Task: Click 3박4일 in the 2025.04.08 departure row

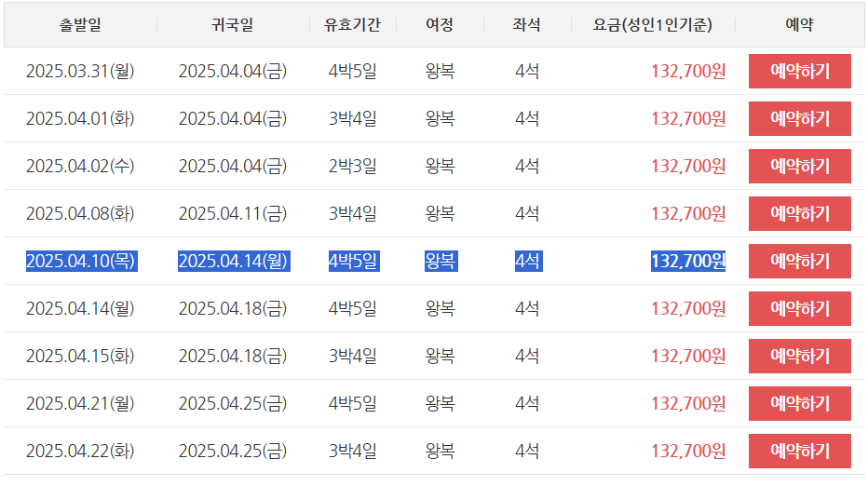Action: (353, 213)
